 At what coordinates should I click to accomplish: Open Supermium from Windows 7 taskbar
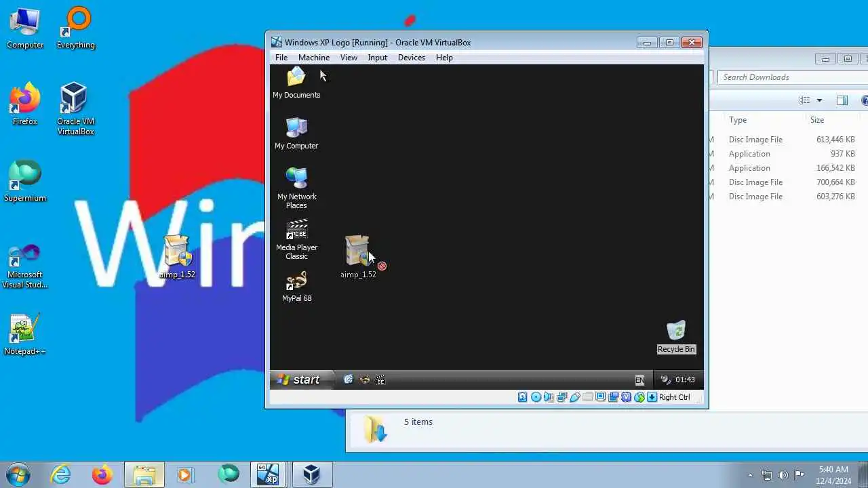[x=228, y=474]
